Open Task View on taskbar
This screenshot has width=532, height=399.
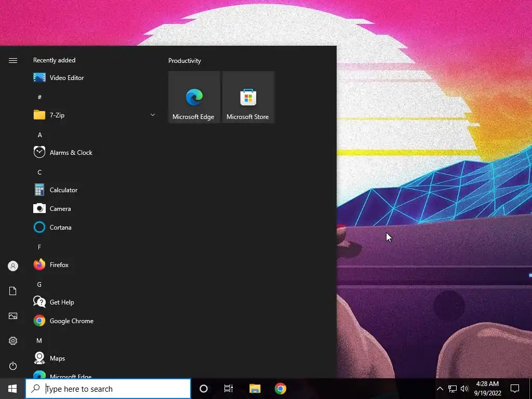click(x=229, y=389)
